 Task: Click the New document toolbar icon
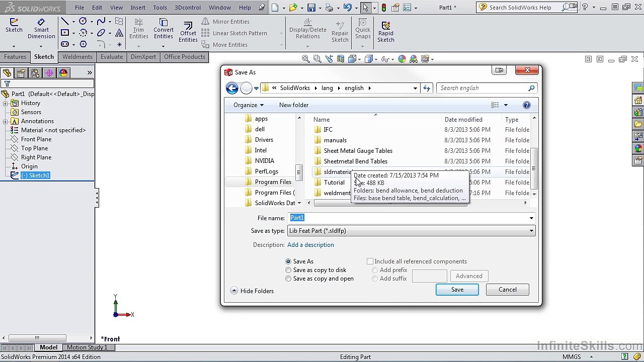pos(275,8)
